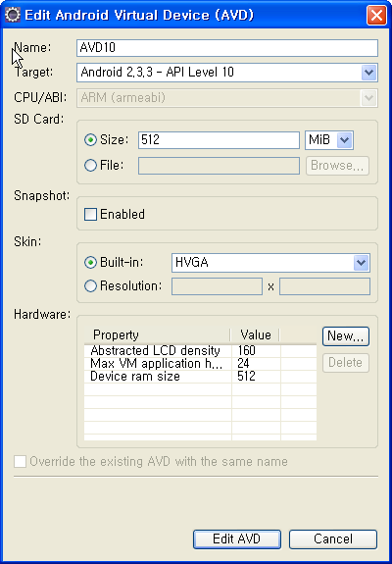392x564 pixels.
Task: Close the Edit AVD dialog window
Action: [376, 16]
